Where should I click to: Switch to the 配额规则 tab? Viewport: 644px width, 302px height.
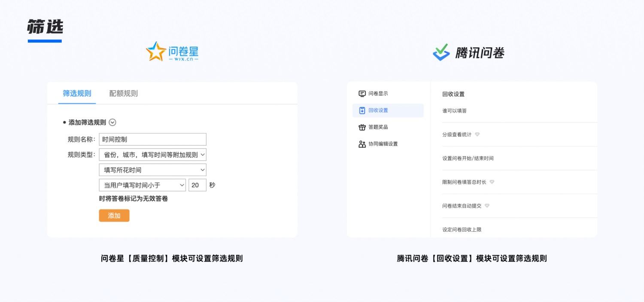point(124,93)
